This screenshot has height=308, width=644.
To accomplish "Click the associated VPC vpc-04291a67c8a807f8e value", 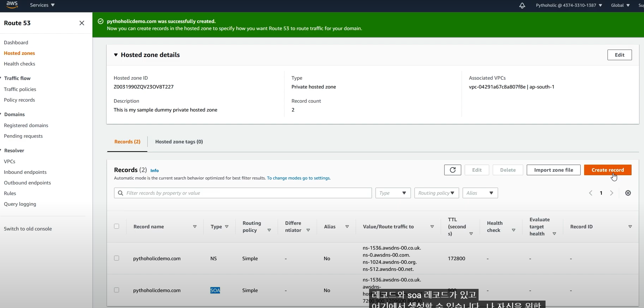I will pyautogui.click(x=497, y=87).
